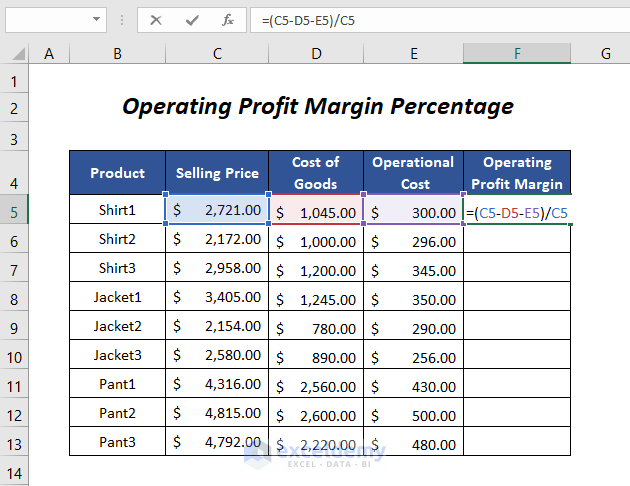The image size is (630, 486).
Task: Select row 10 header
Action: (15, 356)
